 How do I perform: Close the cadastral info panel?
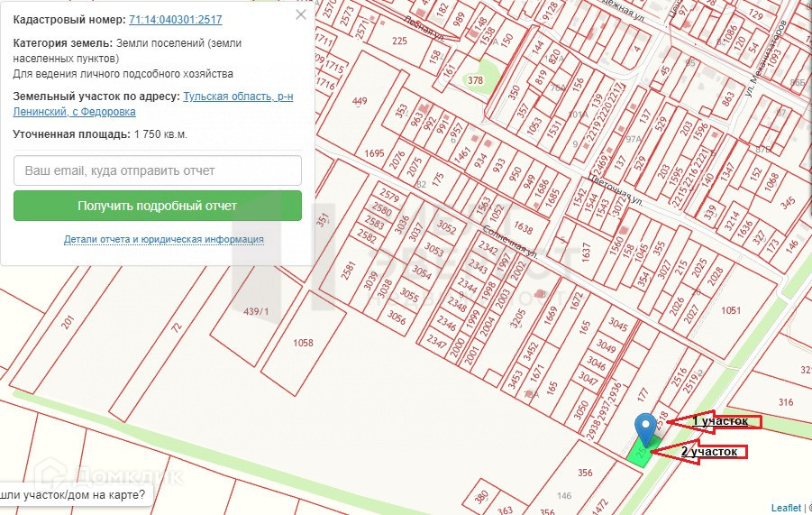(301, 14)
